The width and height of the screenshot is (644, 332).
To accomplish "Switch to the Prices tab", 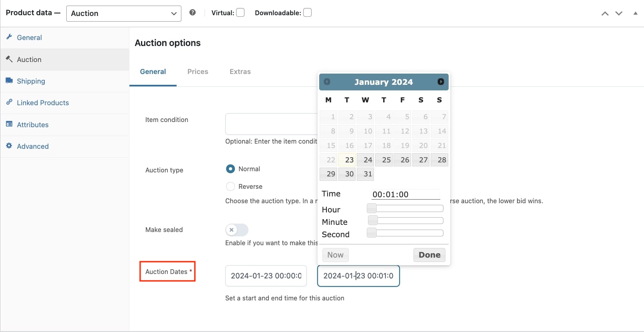I will pyautogui.click(x=198, y=72).
